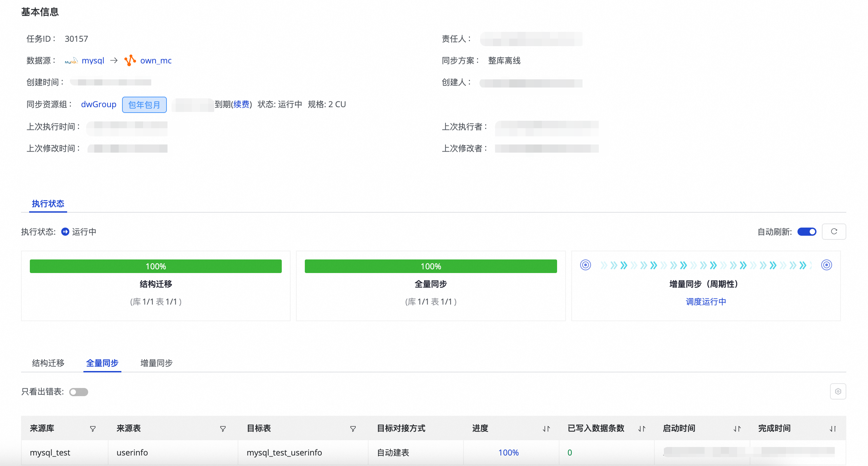Click the 调度运行中 link
Image resolution: width=868 pixels, height=466 pixels.
pos(706,302)
